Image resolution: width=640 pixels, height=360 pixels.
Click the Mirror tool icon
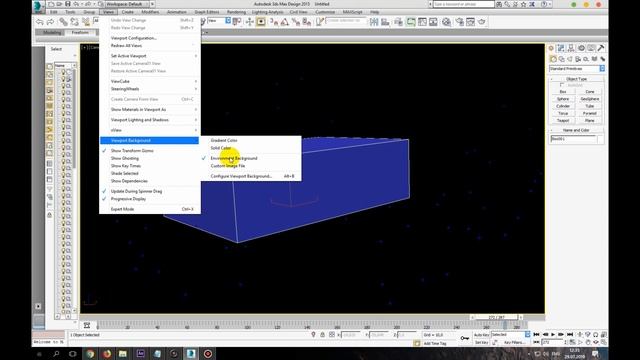pos(374,22)
